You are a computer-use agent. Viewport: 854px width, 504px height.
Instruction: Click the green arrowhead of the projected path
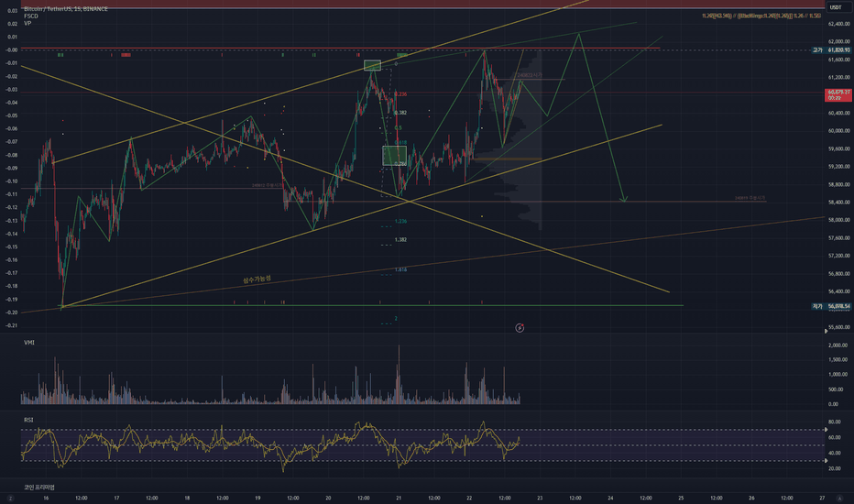click(624, 200)
